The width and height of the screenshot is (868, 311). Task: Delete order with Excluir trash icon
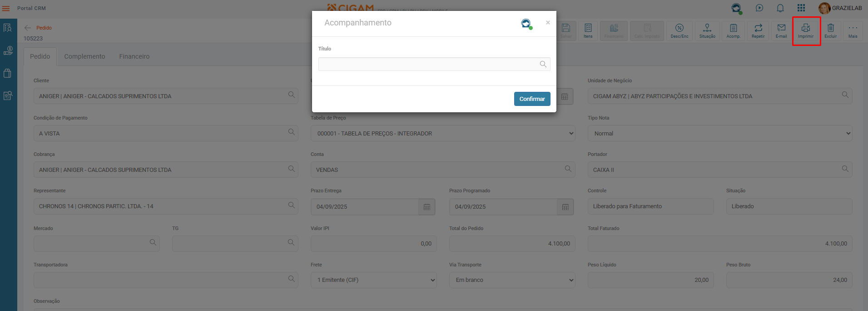pos(830,30)
